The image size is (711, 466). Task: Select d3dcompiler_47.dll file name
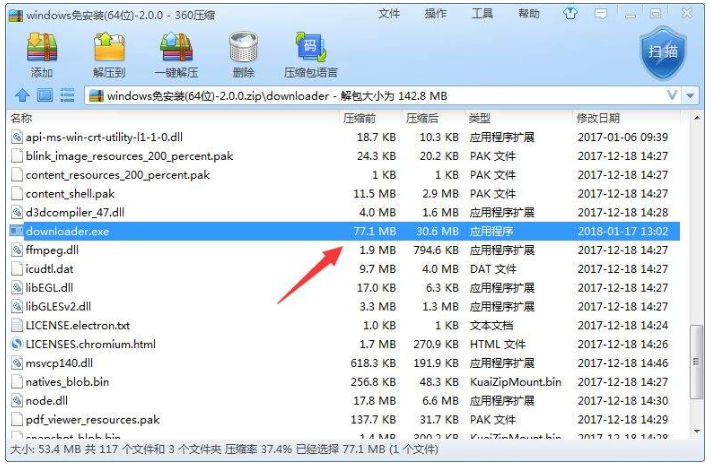(x=75, y=212)
